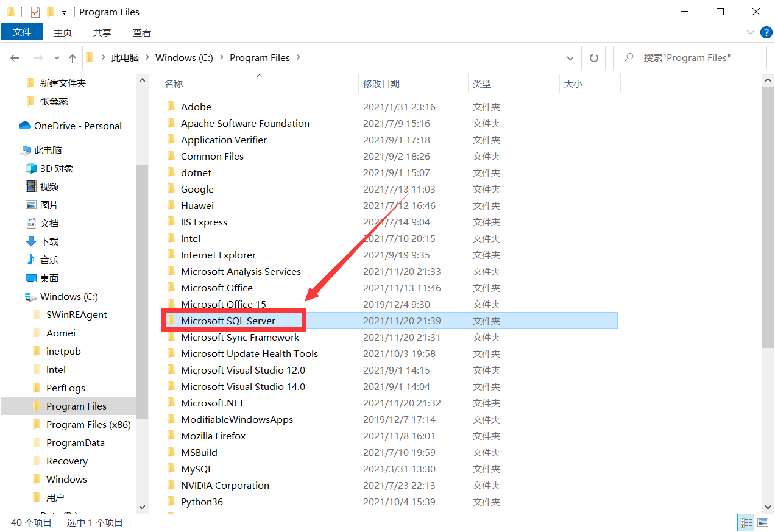Click the navigation pane scrollbar down arrow
This screenshot has height=532, width=775.
click(142, 506)
